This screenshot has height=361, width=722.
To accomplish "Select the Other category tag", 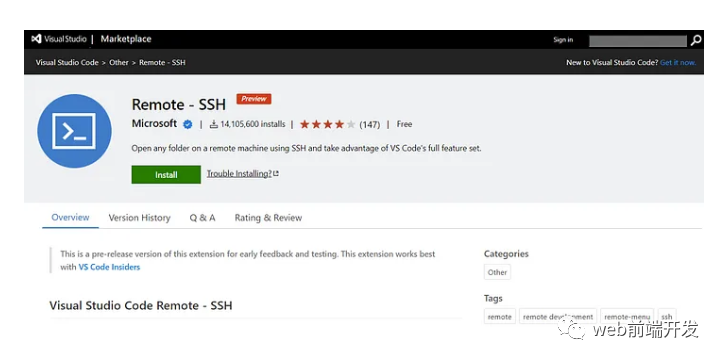I will pyautogui.click(x=497, y=272).
